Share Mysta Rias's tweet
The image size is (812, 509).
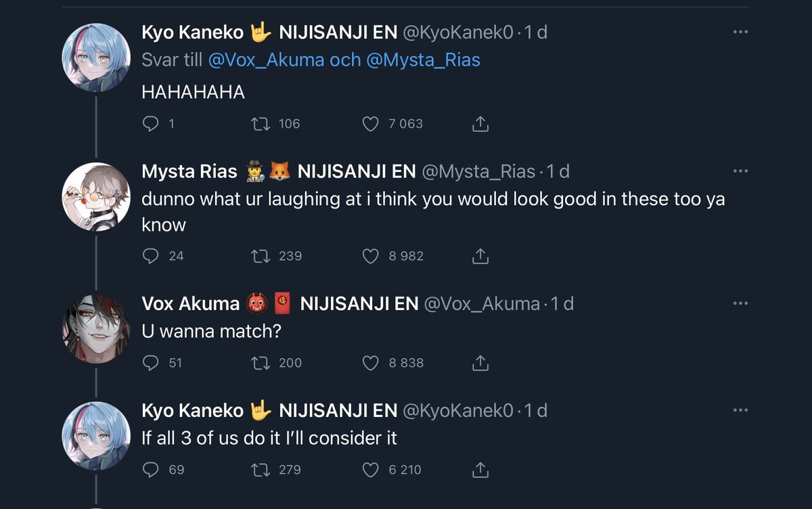coord(479,256)
